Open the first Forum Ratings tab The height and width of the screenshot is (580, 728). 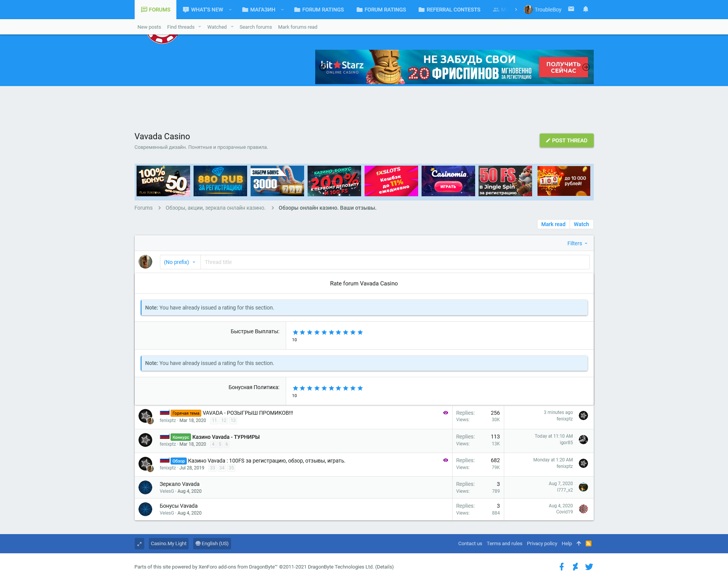click(x=319, y=10)
